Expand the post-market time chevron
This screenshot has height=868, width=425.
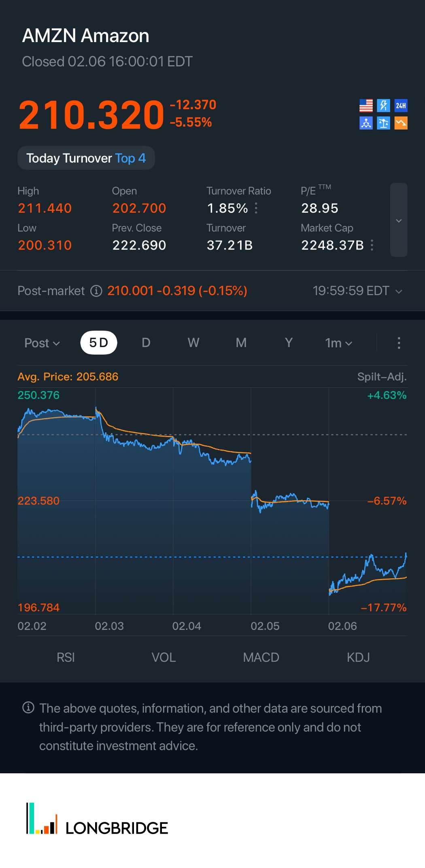coord(399,291)
